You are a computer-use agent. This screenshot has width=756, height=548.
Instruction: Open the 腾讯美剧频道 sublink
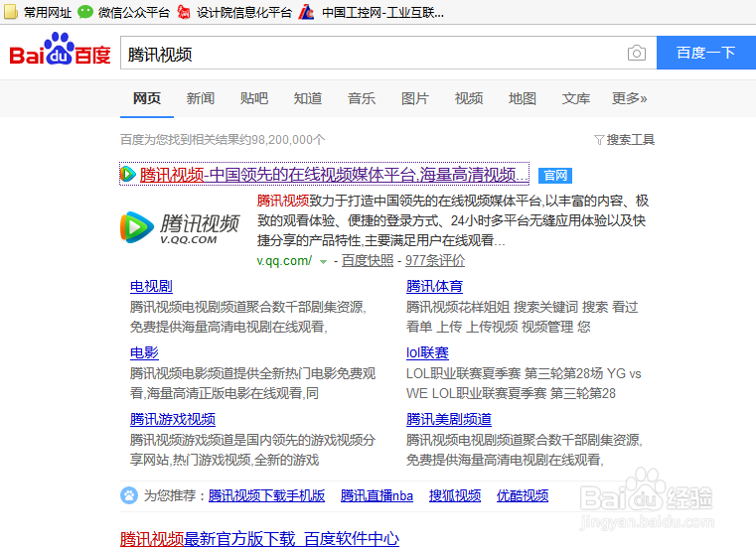(x=449, y=419)
